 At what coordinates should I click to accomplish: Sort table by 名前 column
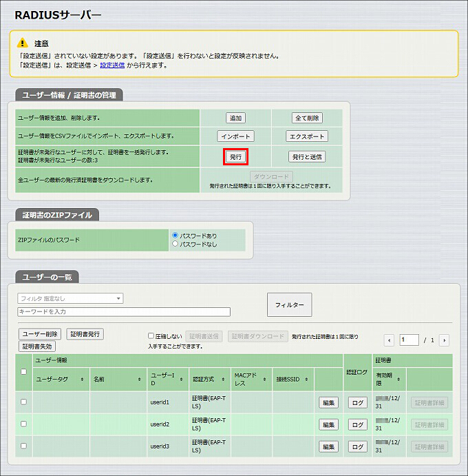pyautogui.click(x=139, y=379)
